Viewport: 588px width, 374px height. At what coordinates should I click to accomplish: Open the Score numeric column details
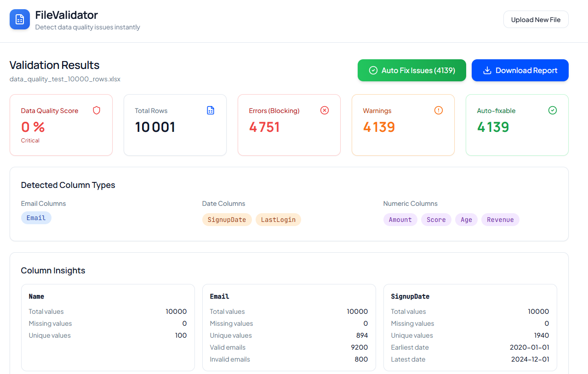pos(435,220)
